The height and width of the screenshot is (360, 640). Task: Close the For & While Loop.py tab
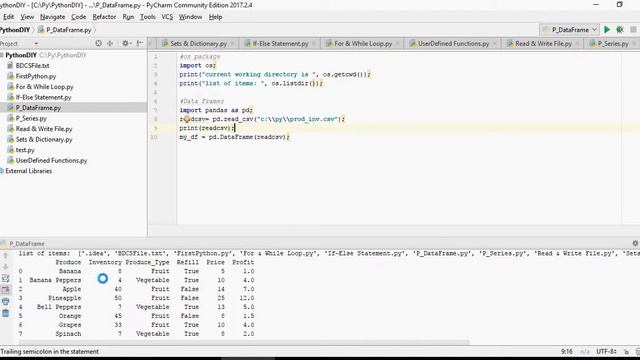click(x=398, y=44)
